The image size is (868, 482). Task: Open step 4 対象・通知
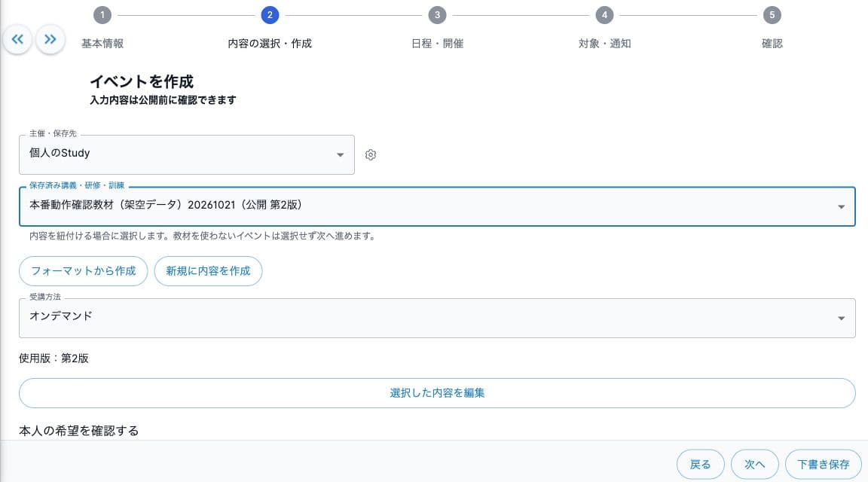point(604,28)
